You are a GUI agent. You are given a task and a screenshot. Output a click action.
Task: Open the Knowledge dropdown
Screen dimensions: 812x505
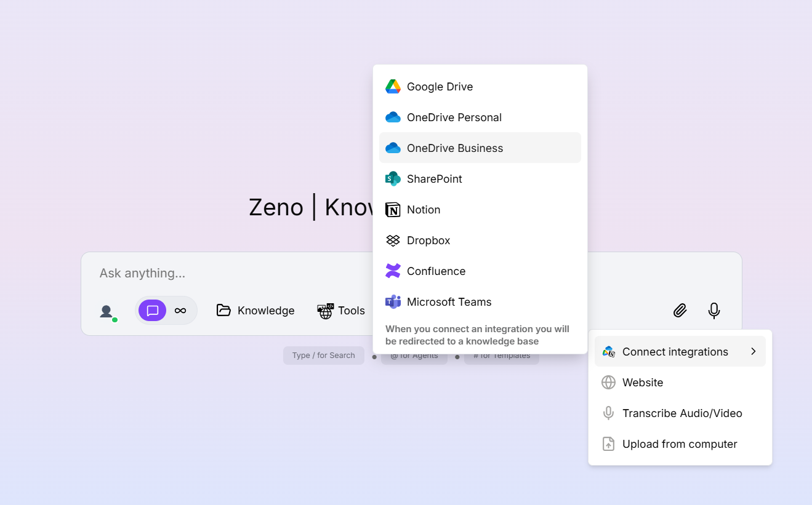(255, 310)
